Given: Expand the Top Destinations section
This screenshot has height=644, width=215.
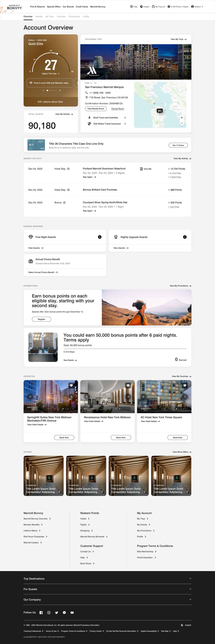Looking at the screenshot, I should [x=190, y=578].
